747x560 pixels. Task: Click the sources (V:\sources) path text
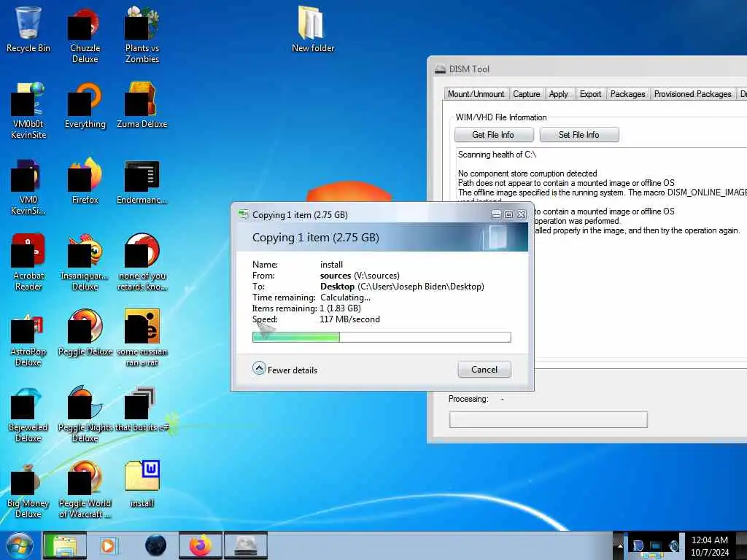tap(360, 275)
